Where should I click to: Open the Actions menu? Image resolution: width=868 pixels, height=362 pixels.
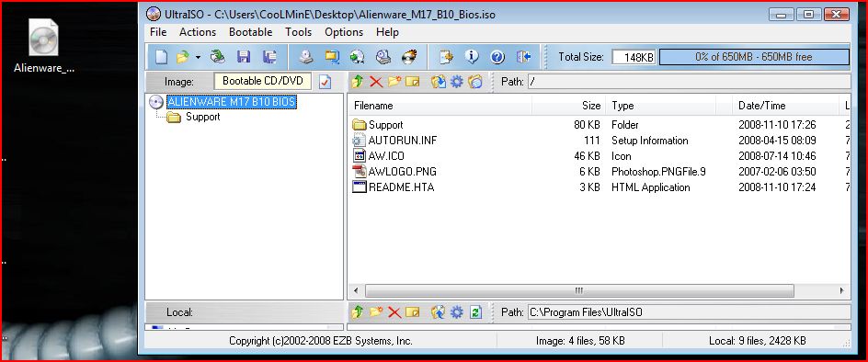click(x=198, y=32)
